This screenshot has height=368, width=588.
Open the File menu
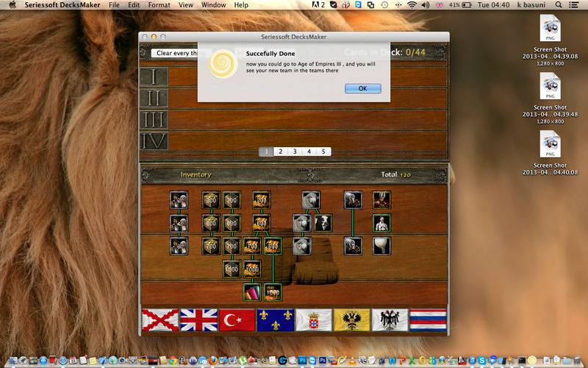point(114,5)
